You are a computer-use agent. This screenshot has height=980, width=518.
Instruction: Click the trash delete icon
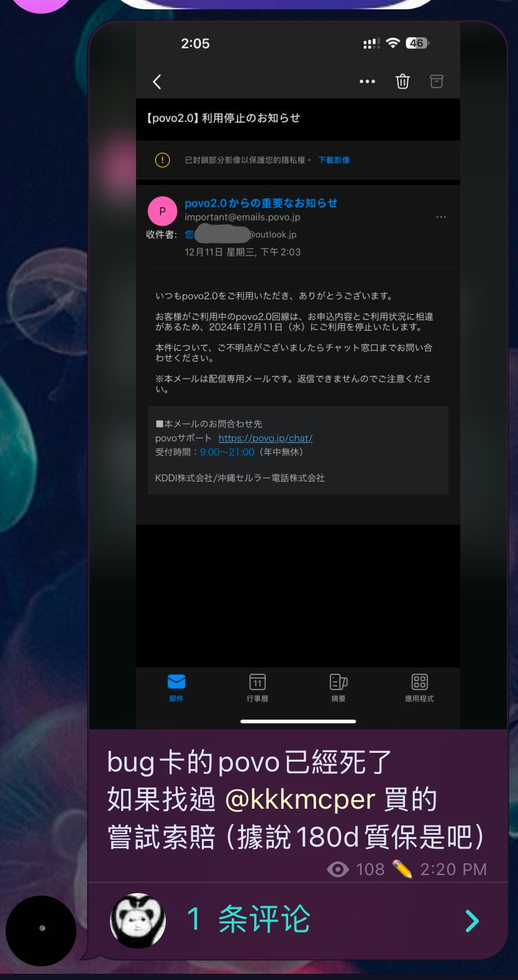click(x=402, y=81)
